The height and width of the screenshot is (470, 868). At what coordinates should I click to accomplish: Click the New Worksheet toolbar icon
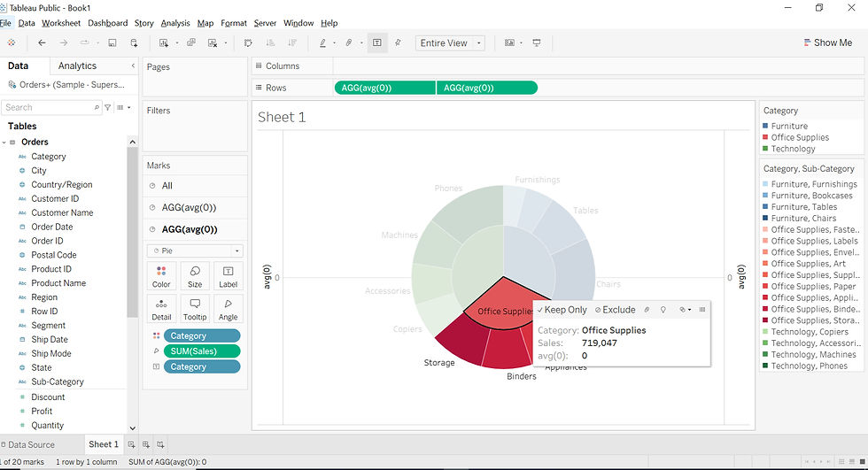pos(164,42)
